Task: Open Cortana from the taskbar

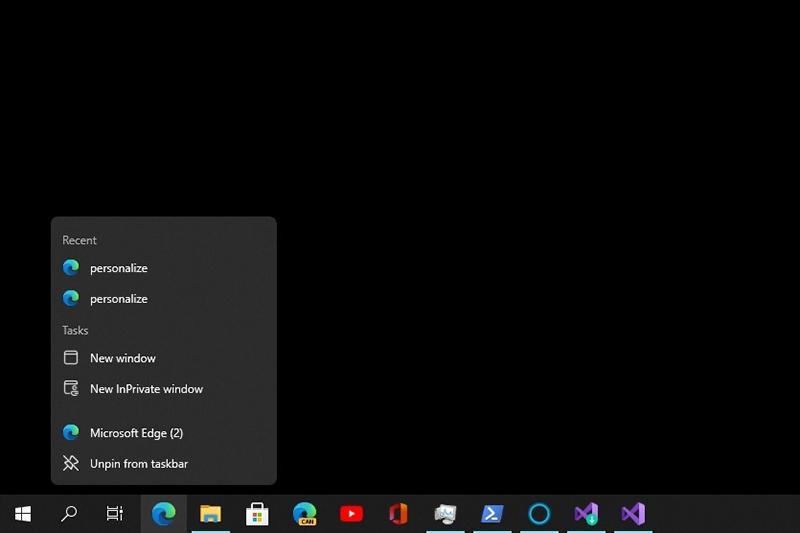Action: tap(539, 514)
